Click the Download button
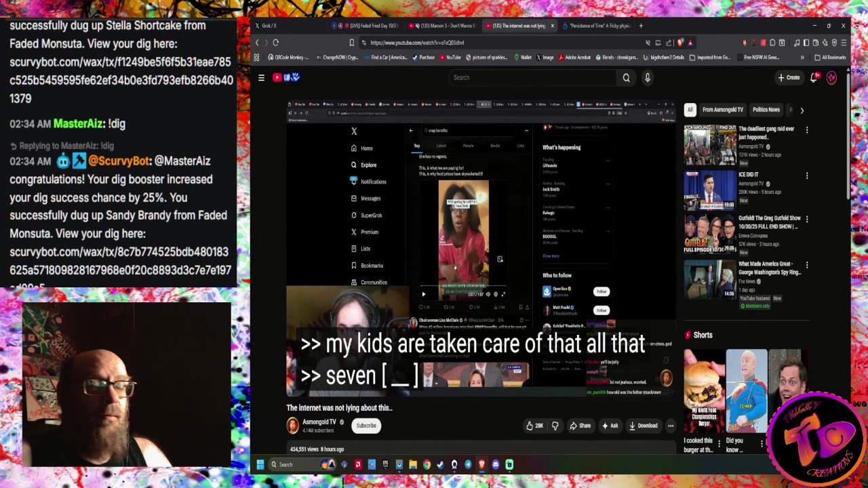The height and width of the screenshot is (488, 868). [643, 426]
